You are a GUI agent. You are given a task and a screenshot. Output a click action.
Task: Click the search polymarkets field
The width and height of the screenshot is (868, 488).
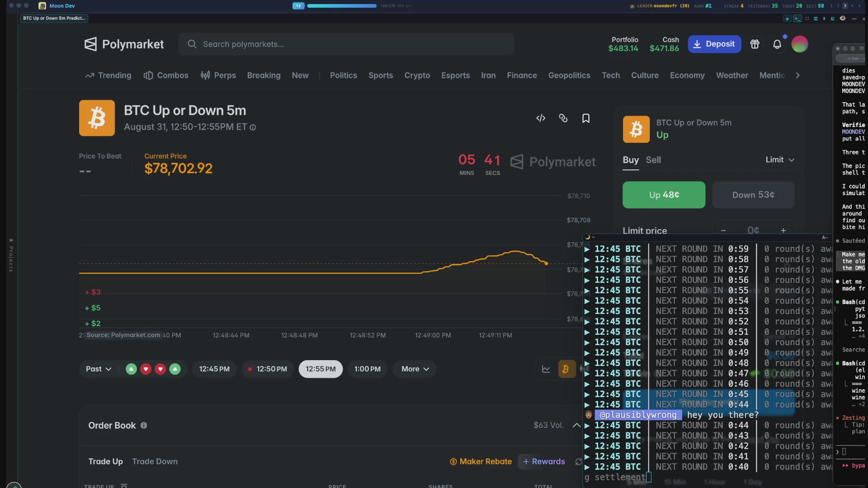click(346, 44)
